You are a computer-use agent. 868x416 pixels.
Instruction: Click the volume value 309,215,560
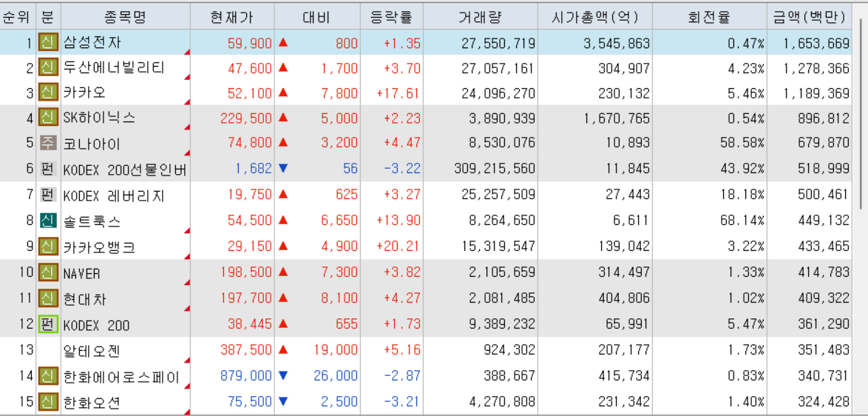493,168
